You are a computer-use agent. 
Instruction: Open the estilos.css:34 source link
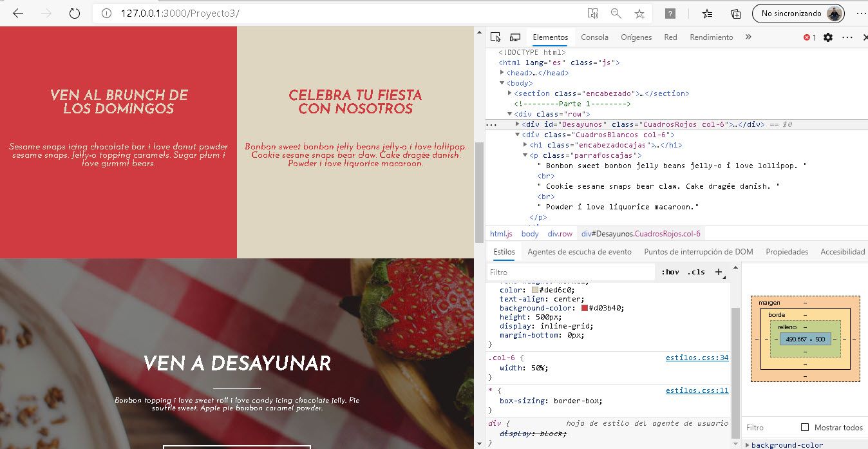click(x=697, y=358)
